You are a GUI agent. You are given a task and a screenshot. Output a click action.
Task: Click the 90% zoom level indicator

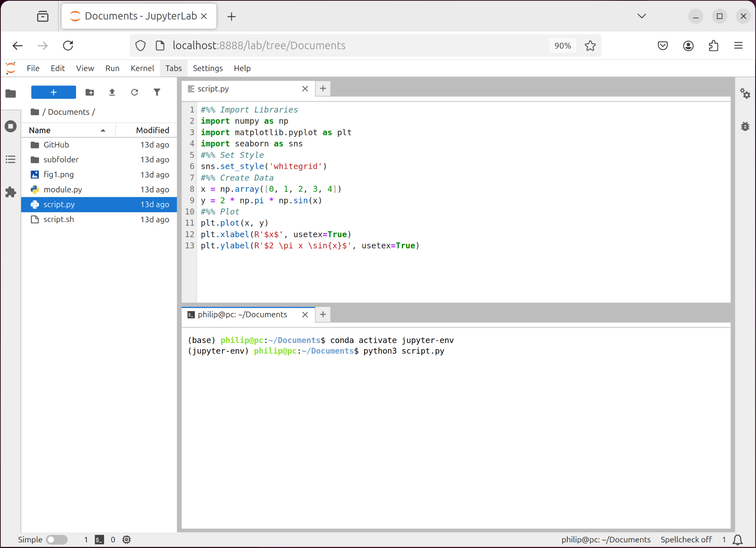click(563, 46)
